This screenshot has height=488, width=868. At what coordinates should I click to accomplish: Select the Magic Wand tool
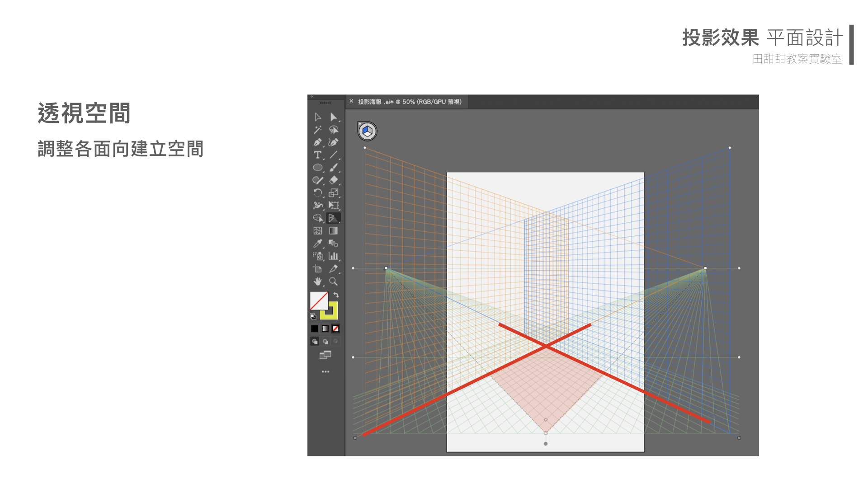(x=318, y=130)
